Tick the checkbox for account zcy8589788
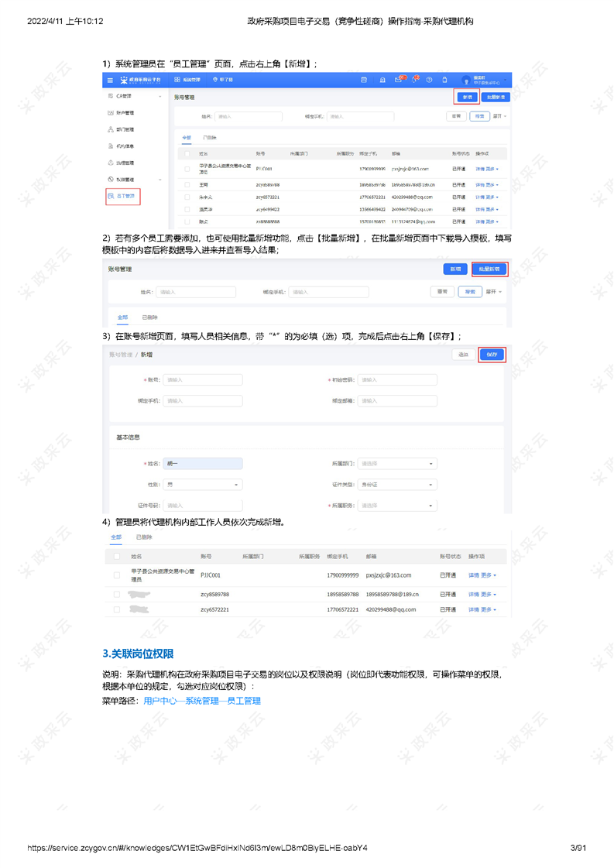Screen dimensions: 614x868 click(117, 595)
